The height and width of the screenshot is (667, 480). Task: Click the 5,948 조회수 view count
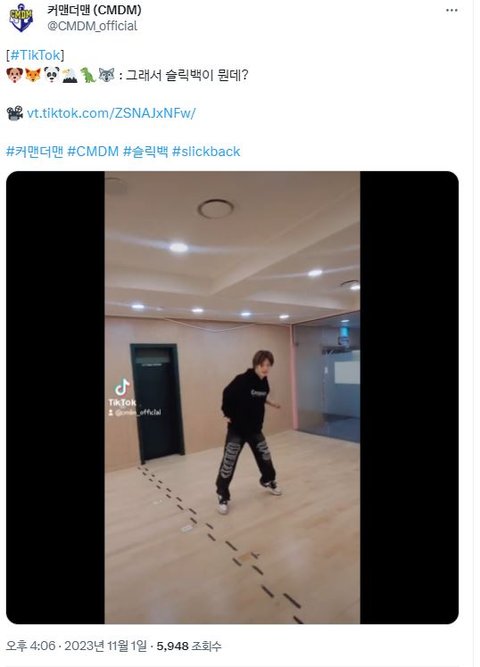[x=189, y=646]
